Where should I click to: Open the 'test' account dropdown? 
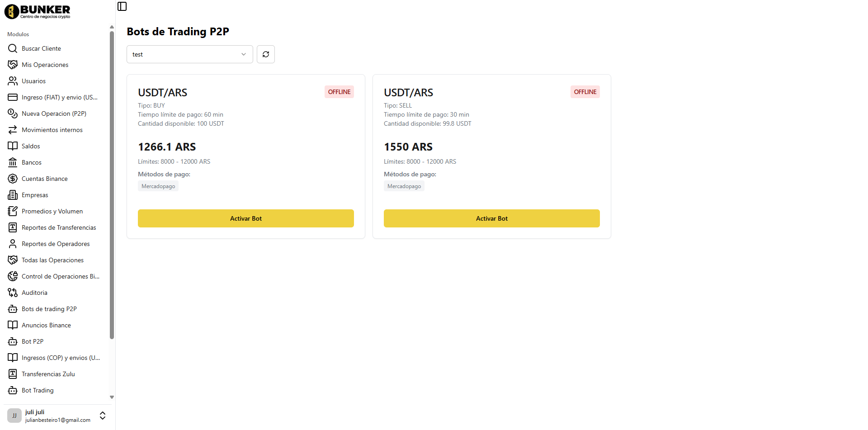pos(189,54)
